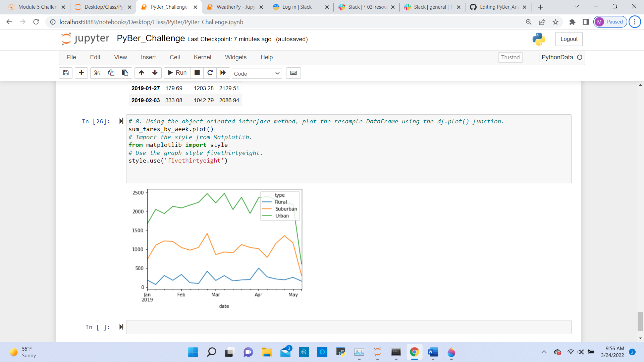The image size is (644, 362).
Task: Save the notebook with the floppy disk icon
Action: (66, 73)
